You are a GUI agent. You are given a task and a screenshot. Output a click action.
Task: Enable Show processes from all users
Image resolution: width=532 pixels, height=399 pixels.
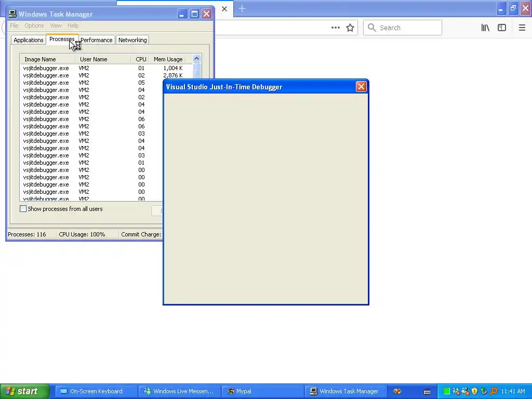click(x=23, y=209)
